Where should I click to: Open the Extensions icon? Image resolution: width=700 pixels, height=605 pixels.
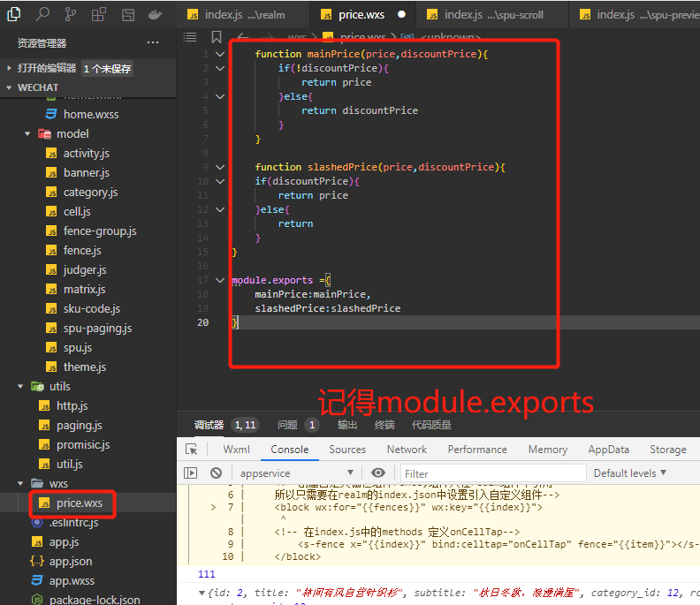99,14
